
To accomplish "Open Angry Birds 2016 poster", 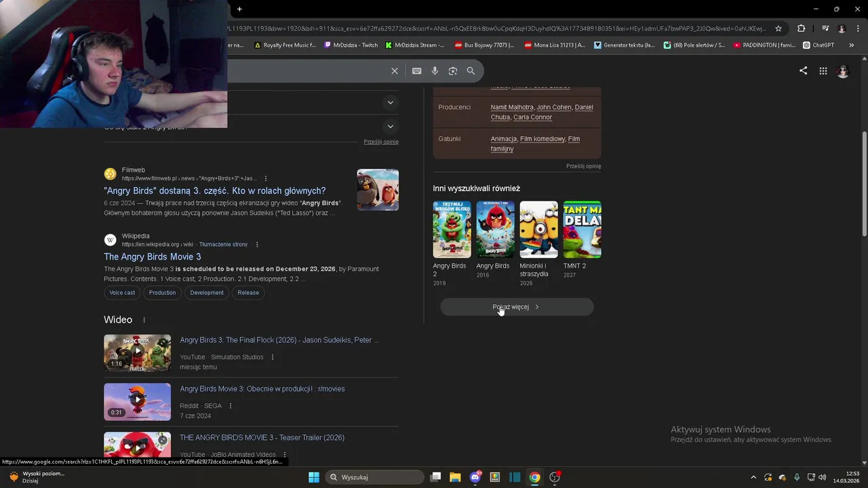I will (495, 230).
